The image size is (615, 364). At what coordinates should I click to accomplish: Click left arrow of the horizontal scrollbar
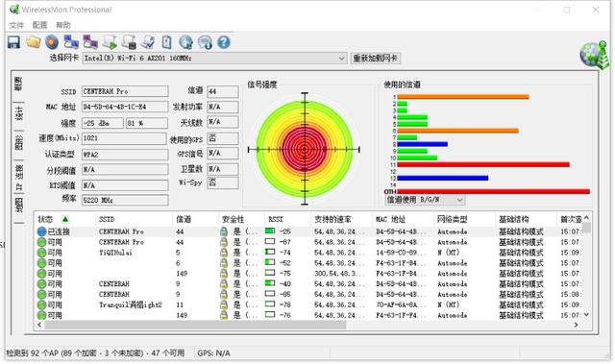pos(39,325)
